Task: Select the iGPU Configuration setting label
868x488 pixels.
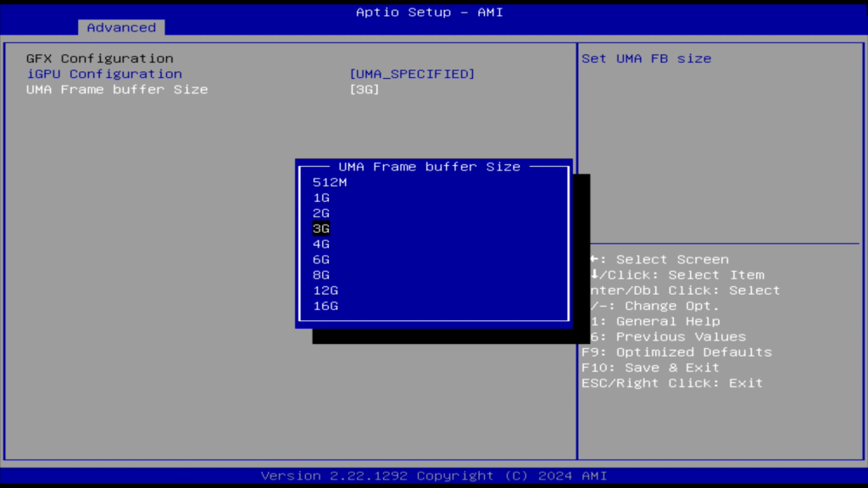Action: (104, 74)
